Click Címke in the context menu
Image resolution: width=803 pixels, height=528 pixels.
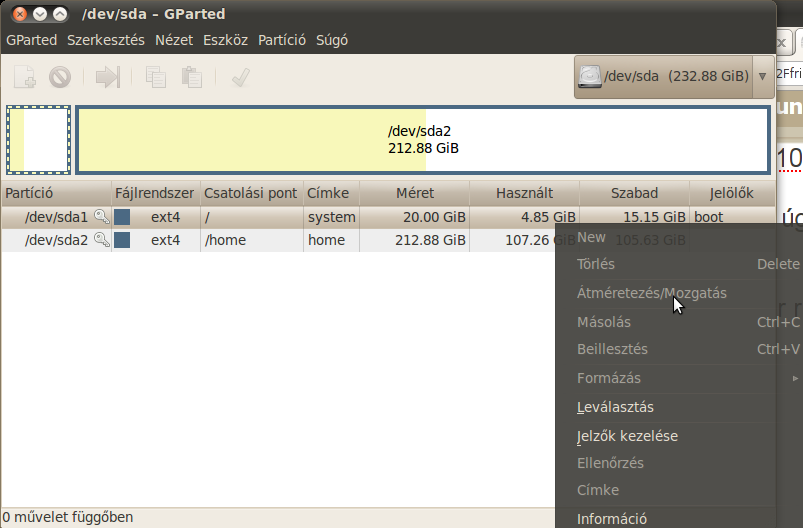click(598, 490)
